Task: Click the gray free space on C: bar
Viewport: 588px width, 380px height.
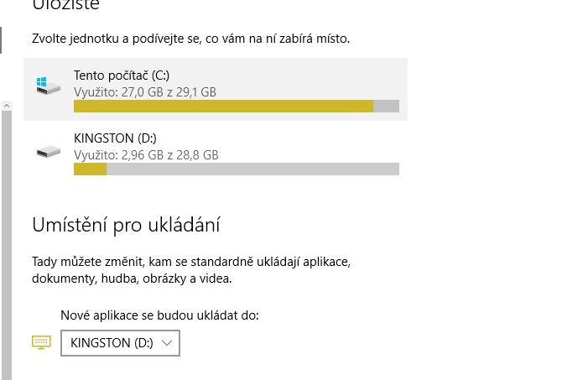Action: click(x=386, y=106)
